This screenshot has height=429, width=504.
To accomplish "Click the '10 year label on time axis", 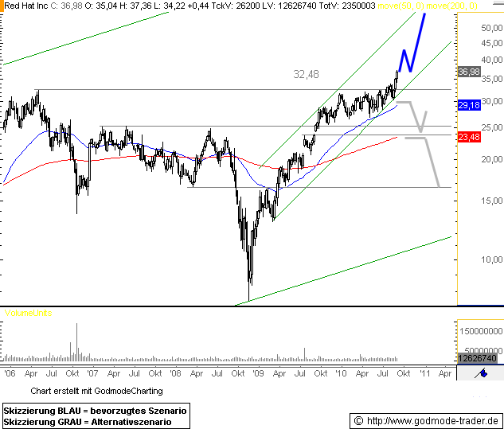I will [341, 373].
